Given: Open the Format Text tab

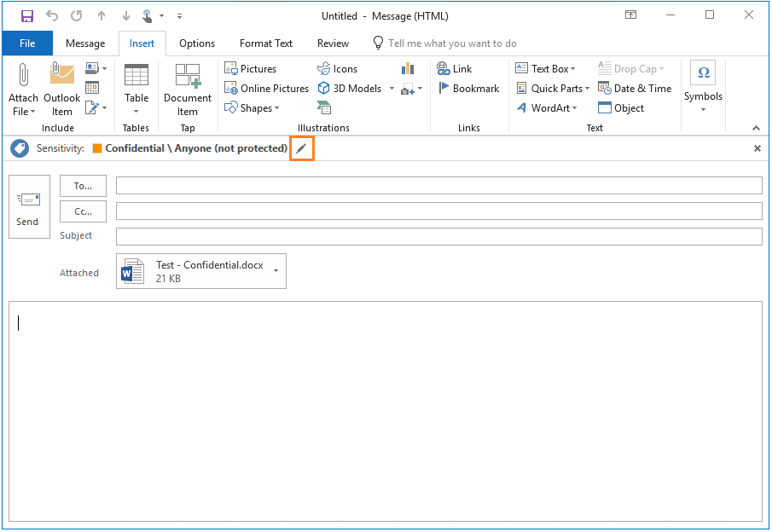Looking at the screenshot, I should pos(266,43).
